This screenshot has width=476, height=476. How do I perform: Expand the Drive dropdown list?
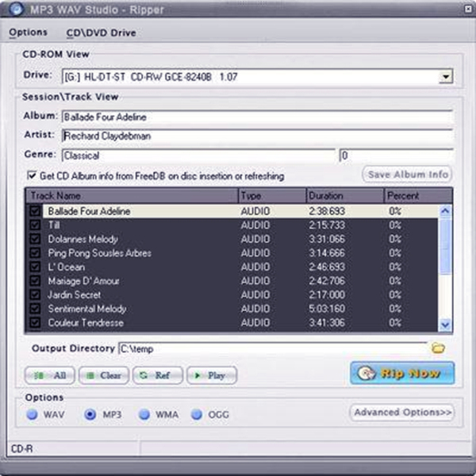tap(446, 76)
